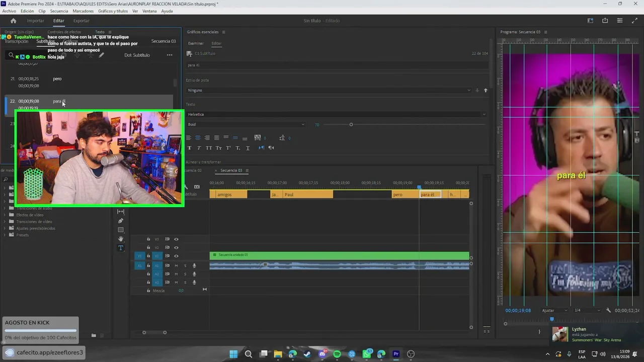Screen dimensions: 644x362
Task: Open the 1/4 playback resolution dropdown
Action: click(588, 311)
